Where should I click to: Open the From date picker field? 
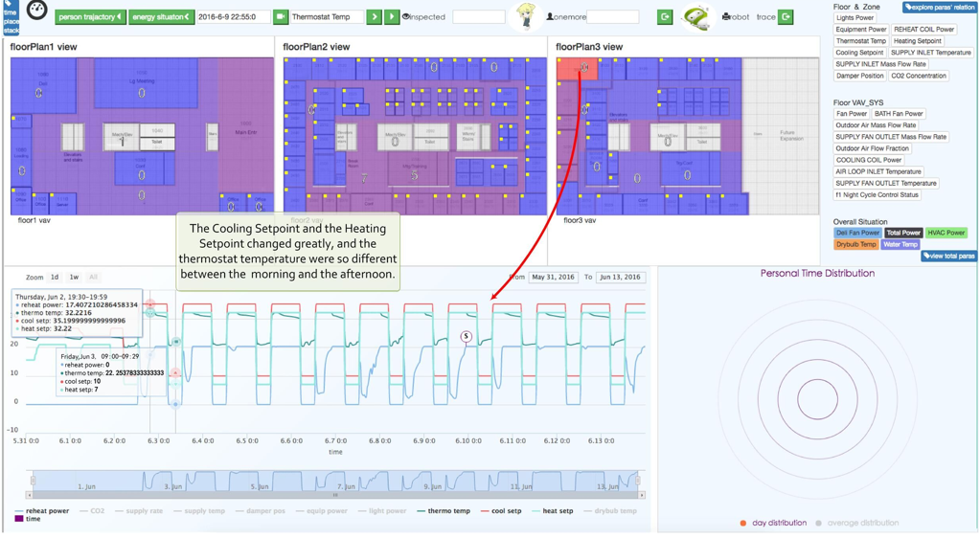tap(553, 277)
